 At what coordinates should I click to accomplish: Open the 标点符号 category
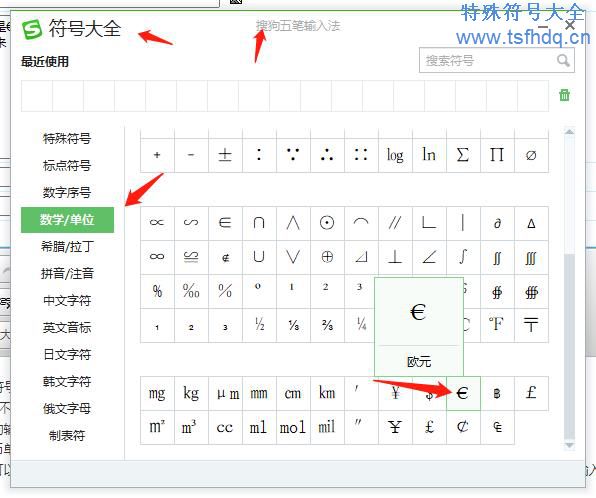tap(67, 165)
